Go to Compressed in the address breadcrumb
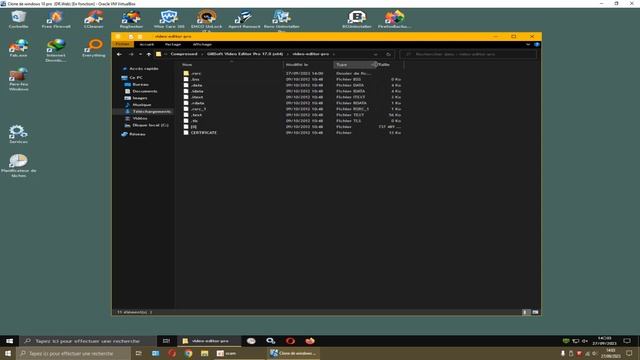640x360 pixels. (184, 54)
